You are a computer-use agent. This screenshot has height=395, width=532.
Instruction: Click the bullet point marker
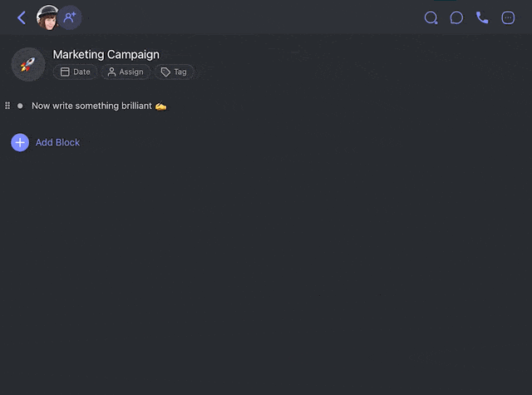coord(20,106)
